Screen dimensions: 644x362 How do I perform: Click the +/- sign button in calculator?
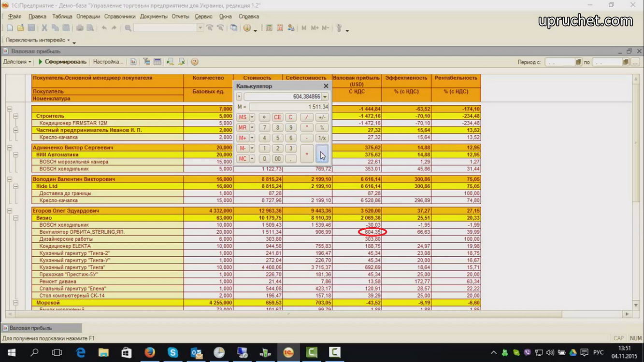pyautogui.click(x=322, y=117)
